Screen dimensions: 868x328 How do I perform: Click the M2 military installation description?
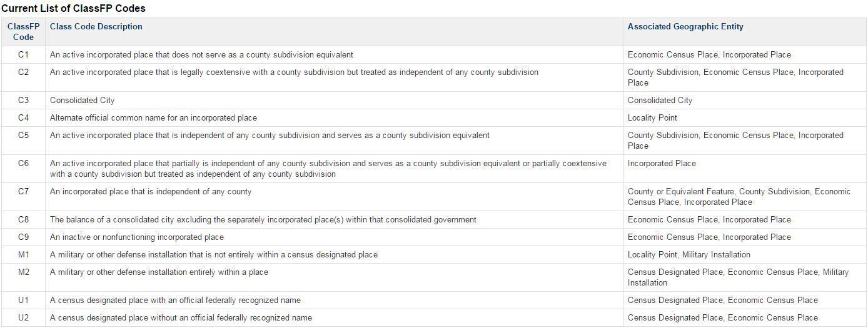pos(159,272)
